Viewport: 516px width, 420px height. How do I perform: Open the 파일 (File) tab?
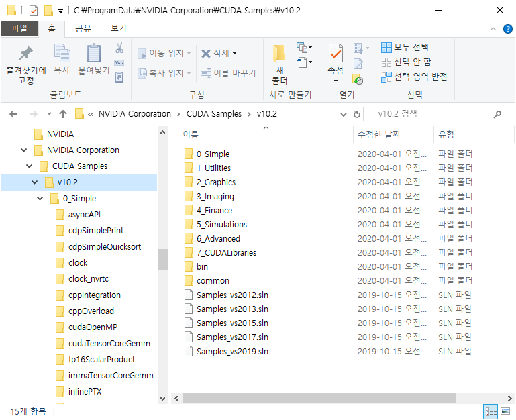pos(19,29)
